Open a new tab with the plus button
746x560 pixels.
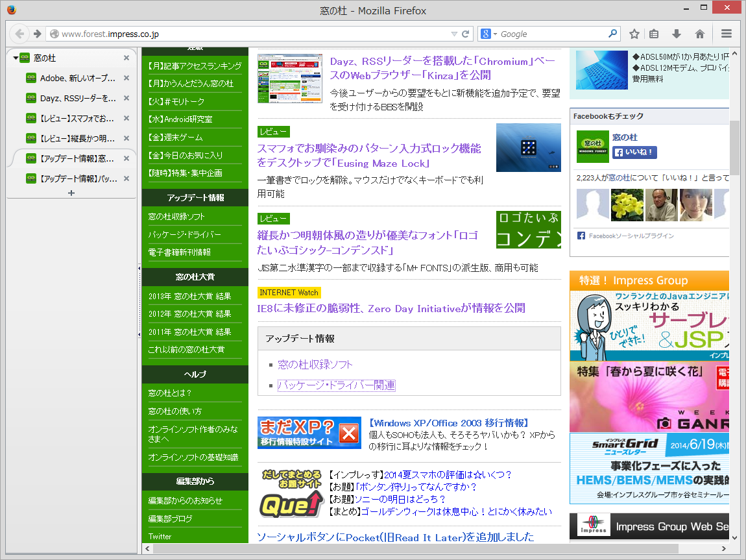71,192
